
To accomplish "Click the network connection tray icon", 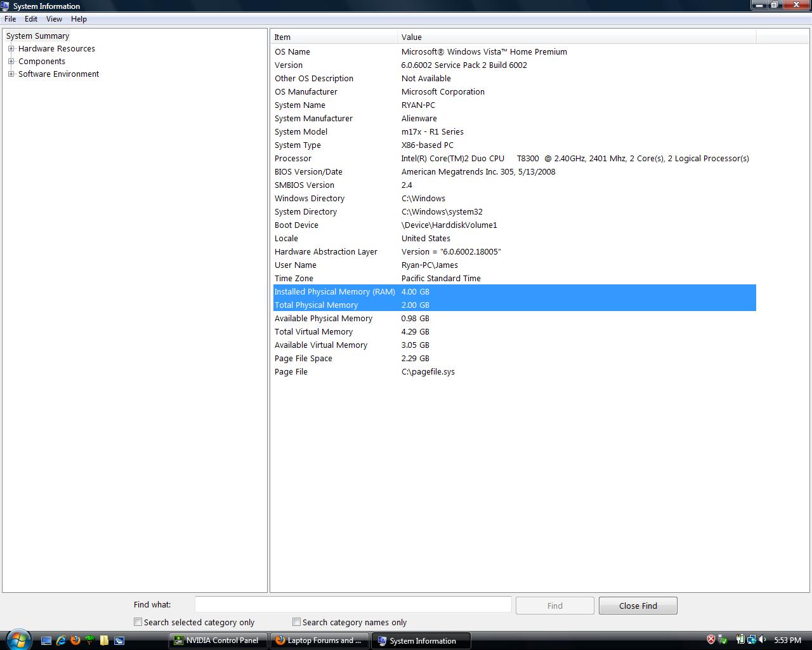I will (x=752, y=640).
